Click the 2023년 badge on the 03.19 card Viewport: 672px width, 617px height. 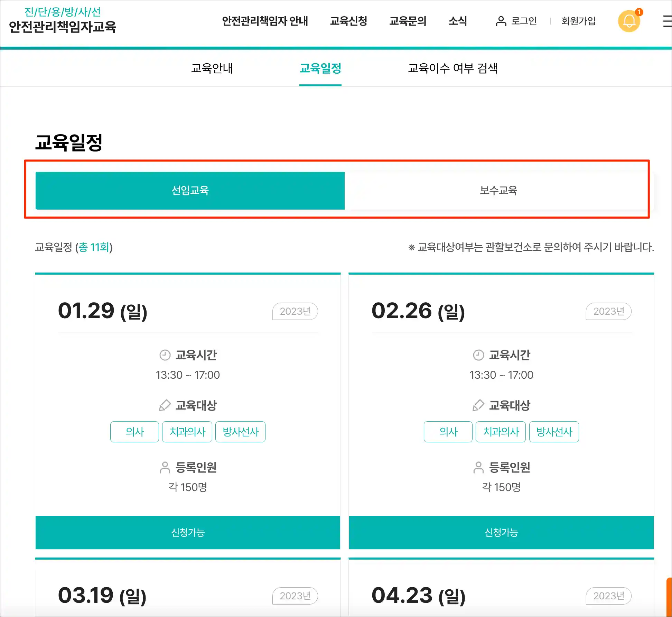coord(295,596)
